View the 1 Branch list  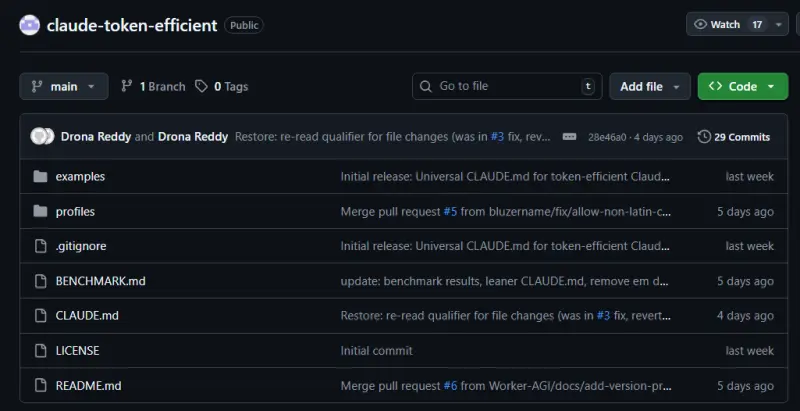coord(153,87)
